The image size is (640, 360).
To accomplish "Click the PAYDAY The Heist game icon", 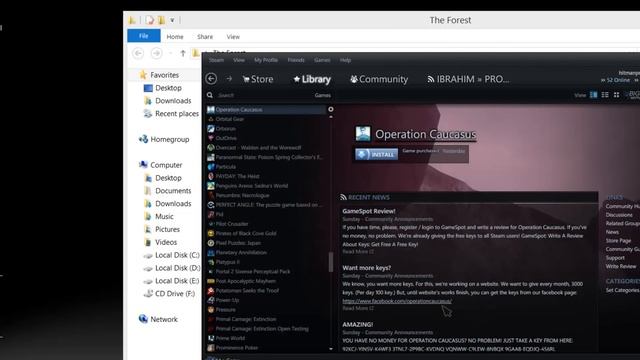I will pyautogui.click(x=211, y=176).
